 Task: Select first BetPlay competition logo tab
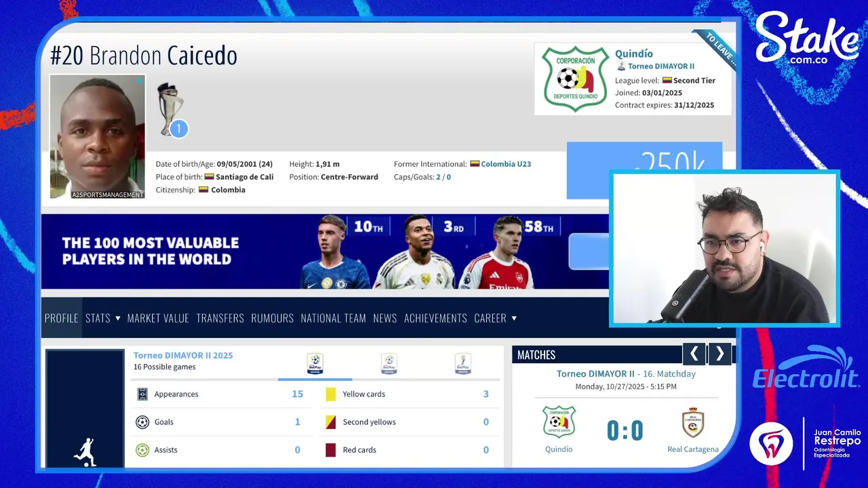315,364
